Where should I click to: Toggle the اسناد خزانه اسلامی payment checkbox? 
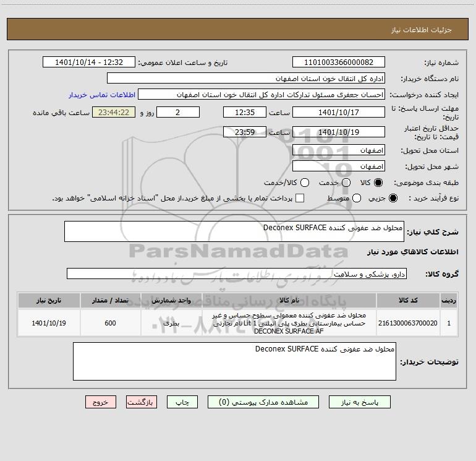coord(300,198)
